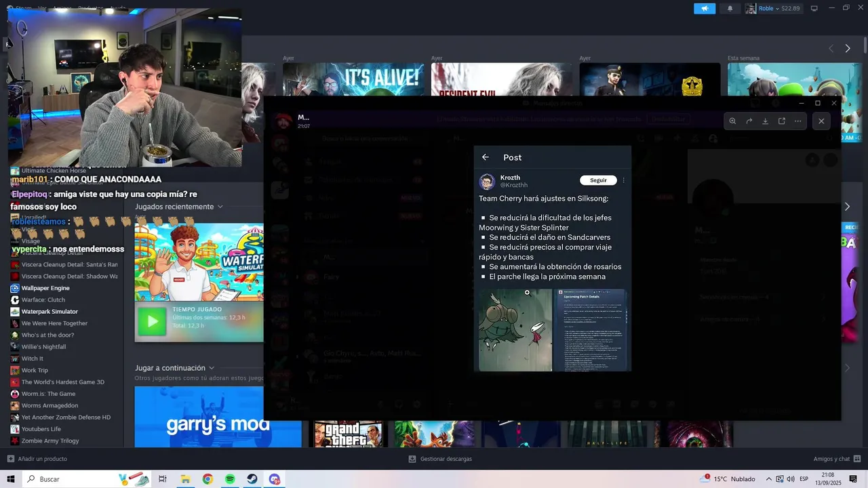Screen dimensions: 868x488
Task: Open image in browser from Discord viewer
Action: 781,121
